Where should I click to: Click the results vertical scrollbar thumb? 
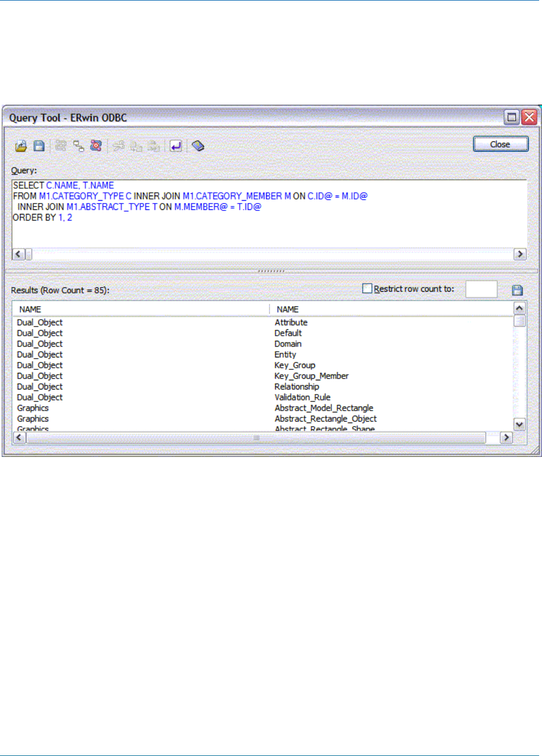click(x=520, y=320)
